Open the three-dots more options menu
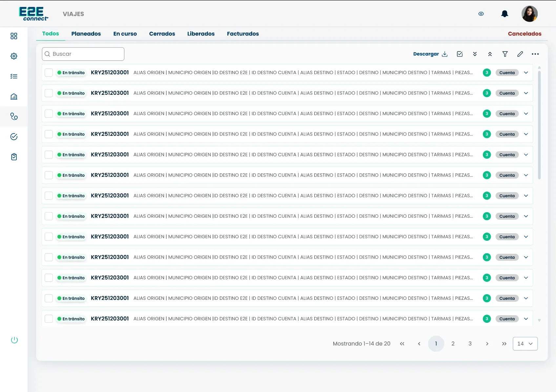The height and width of the screenshot is (392, 556). [x=535, y=54]
